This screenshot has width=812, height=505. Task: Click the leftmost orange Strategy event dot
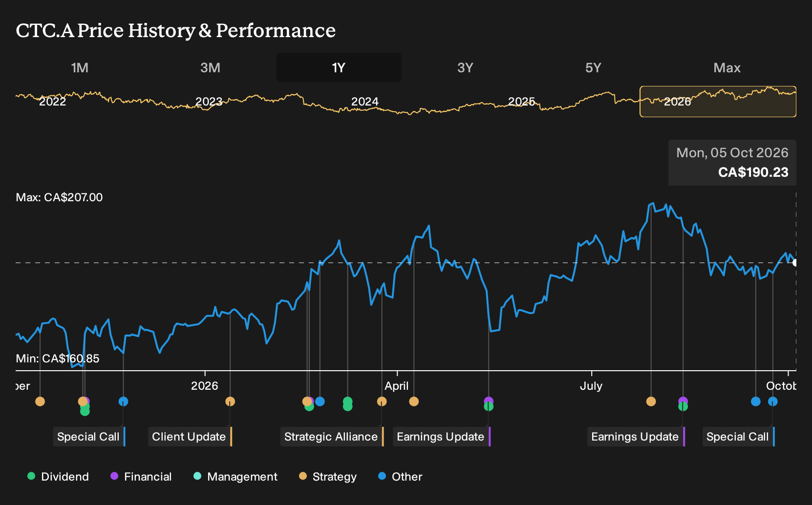pyautogui.click(x=40, y=401)
